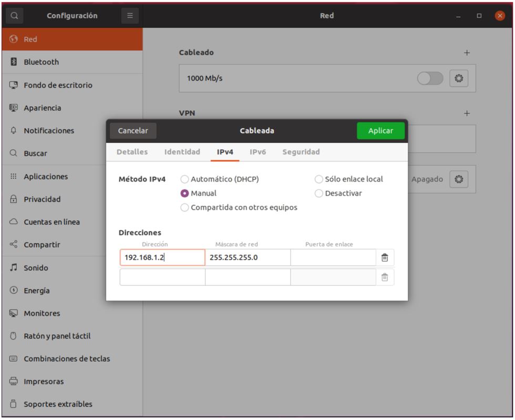Click the Bluetooth icon in sidebar
The height and width of the screenshot is (420, 515).
(14, 62)
